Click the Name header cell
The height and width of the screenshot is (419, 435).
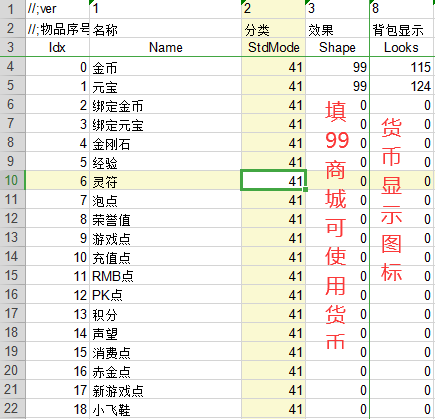coord(166,47)
